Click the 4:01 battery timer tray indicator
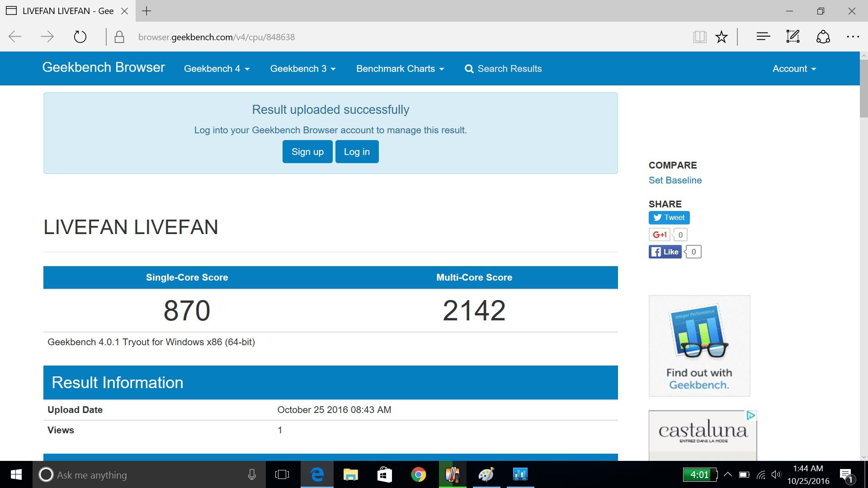868x488 pixels. (x=700, y=474)
